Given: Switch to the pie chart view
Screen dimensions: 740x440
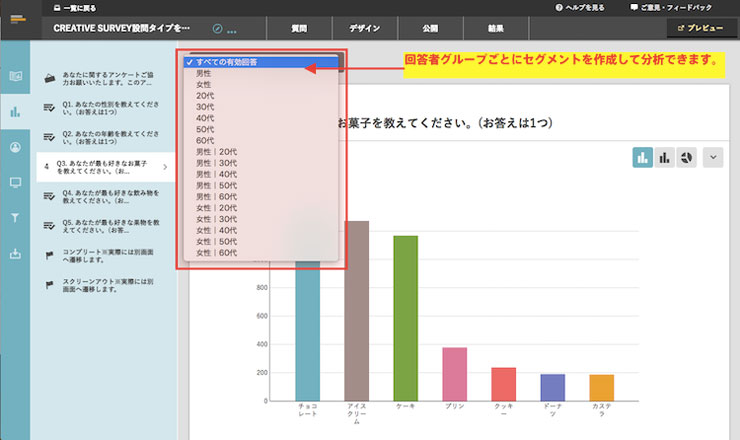Looking at the screenshot, I should pos(688,157).
